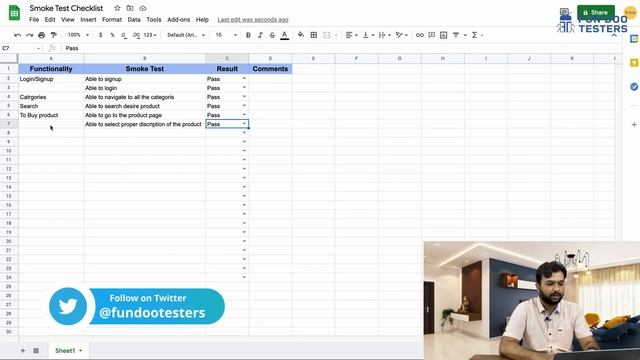This screenshot has height=360, width=640.
Task: Open the Tools menu
Action: click(x=154, y=20)
